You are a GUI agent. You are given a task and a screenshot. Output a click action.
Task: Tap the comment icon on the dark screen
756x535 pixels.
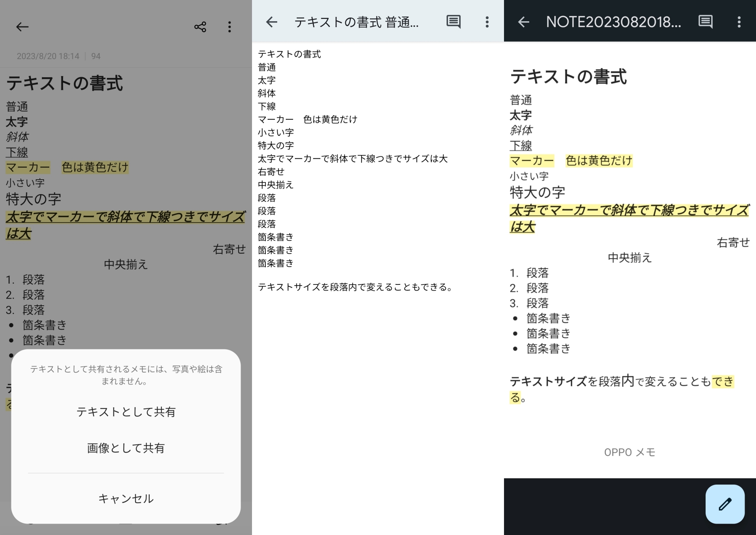tap(705, 22)
